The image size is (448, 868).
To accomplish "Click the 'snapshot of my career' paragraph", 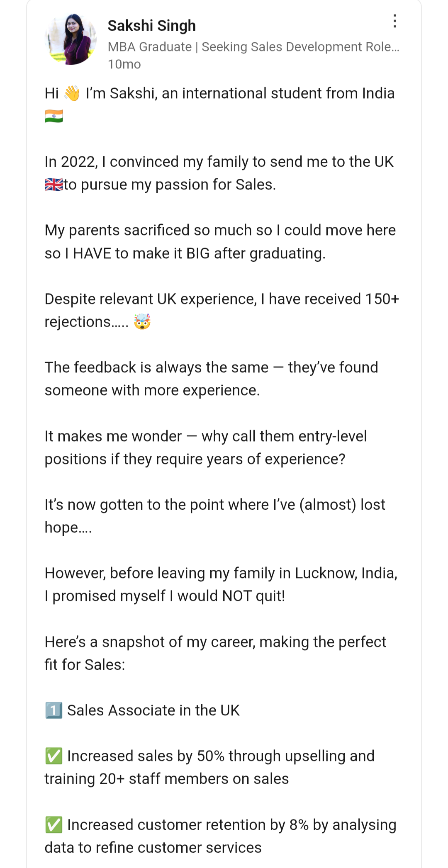I will click(x=215, y=642).
